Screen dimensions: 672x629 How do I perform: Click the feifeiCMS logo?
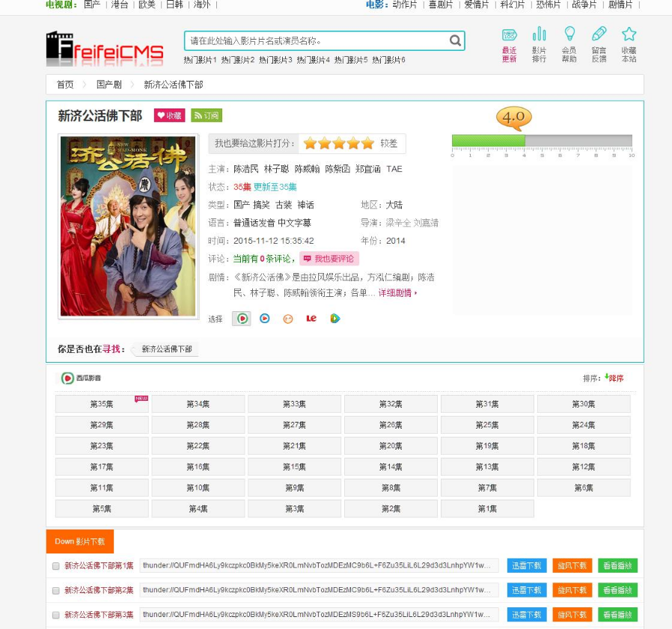105,48
